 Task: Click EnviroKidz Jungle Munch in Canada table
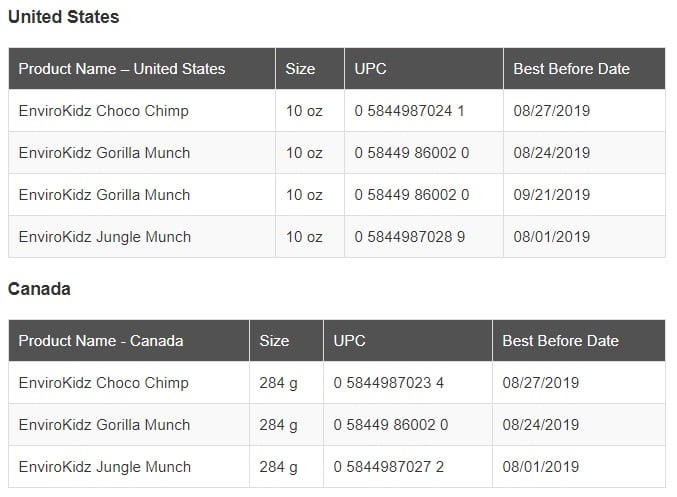(x=104, y=467)
